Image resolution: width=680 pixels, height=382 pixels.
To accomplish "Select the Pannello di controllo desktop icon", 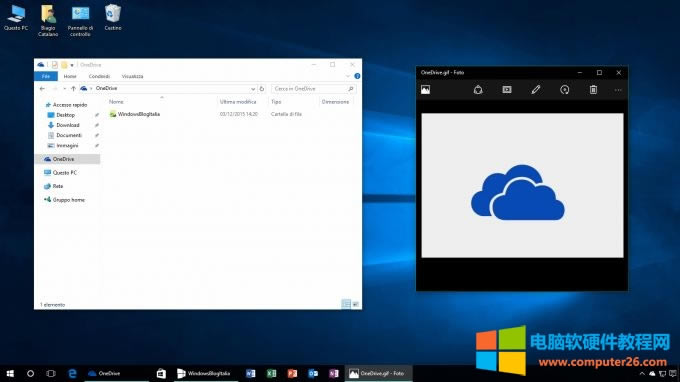I will (80, 20).
